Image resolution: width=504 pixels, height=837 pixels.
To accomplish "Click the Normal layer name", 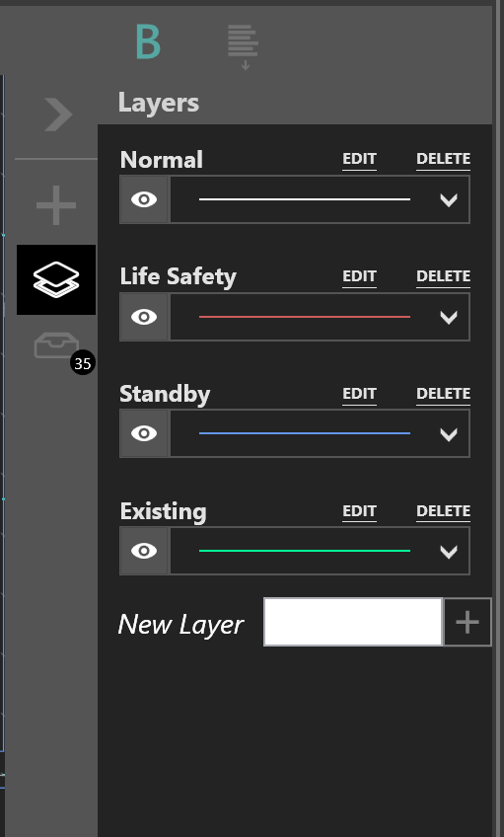I will pyautogui.click(x=162, y=160).
